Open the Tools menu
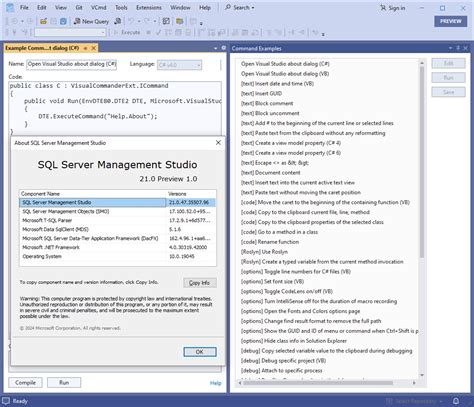The height and width of the screenshot is (407, 474). 121,7
